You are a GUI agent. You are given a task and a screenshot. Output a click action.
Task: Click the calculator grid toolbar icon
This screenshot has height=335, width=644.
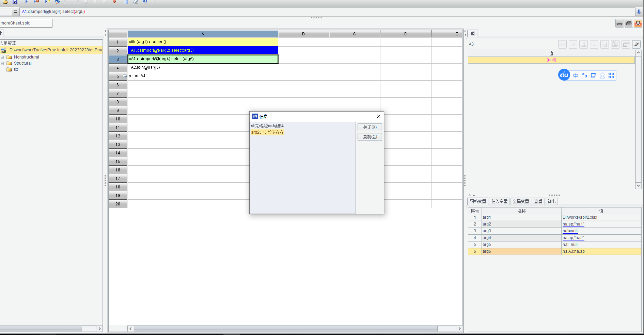point(126,2)
